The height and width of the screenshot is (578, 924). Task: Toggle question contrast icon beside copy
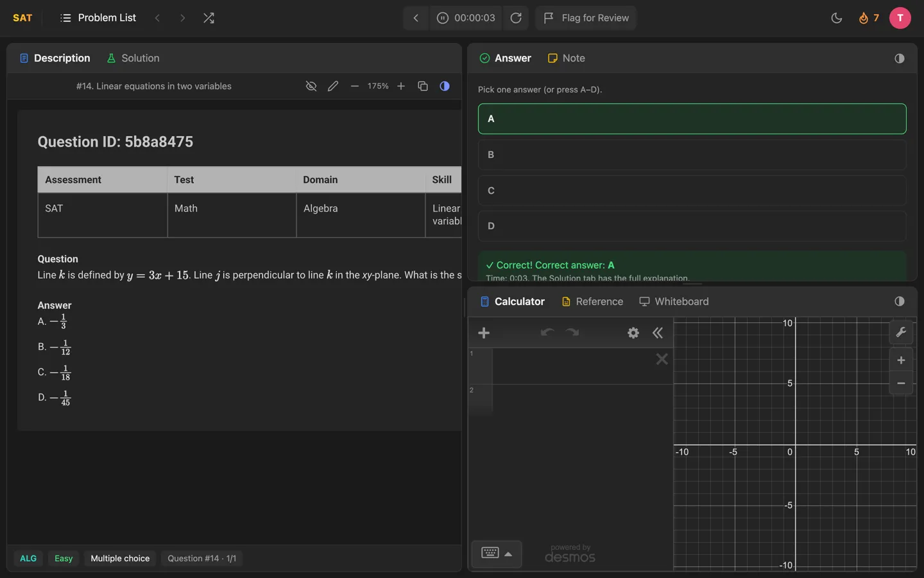pos(445,86)
